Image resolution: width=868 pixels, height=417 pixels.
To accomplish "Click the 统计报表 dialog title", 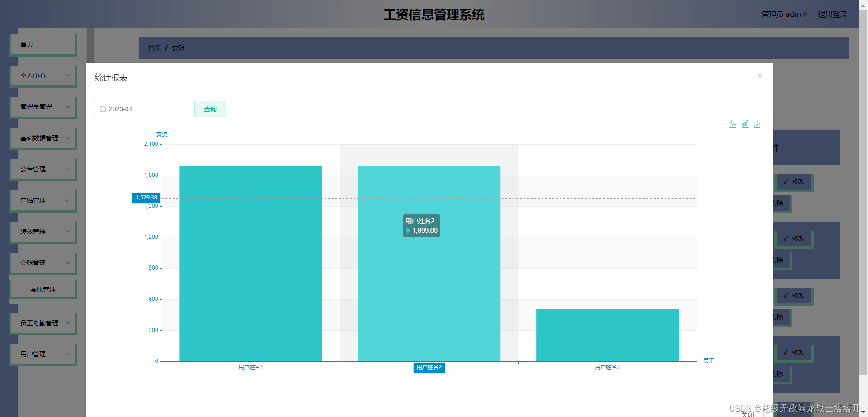I will (x=111, y=78).
